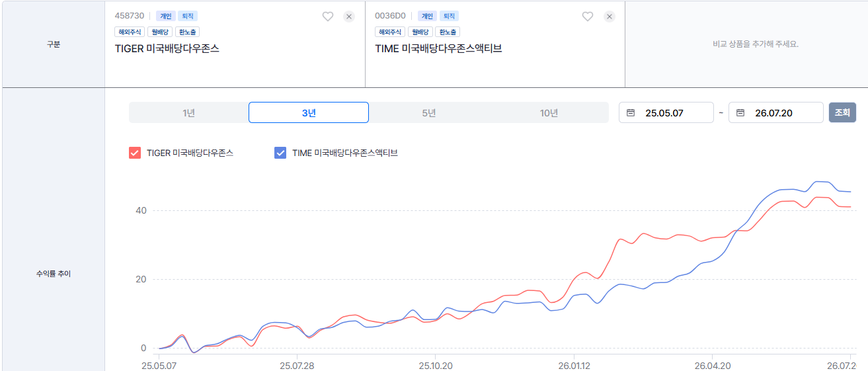The height and width of the screenshot is (371, 868).
Task: Remove TIGER 미국배당다우존스 from comparison
Action: [x=349, y=17]
